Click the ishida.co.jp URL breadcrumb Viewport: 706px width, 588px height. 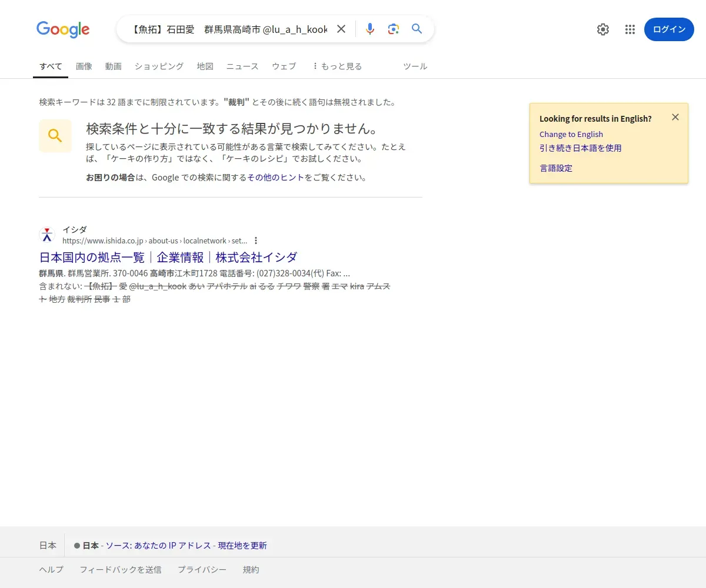coord(155,240)
